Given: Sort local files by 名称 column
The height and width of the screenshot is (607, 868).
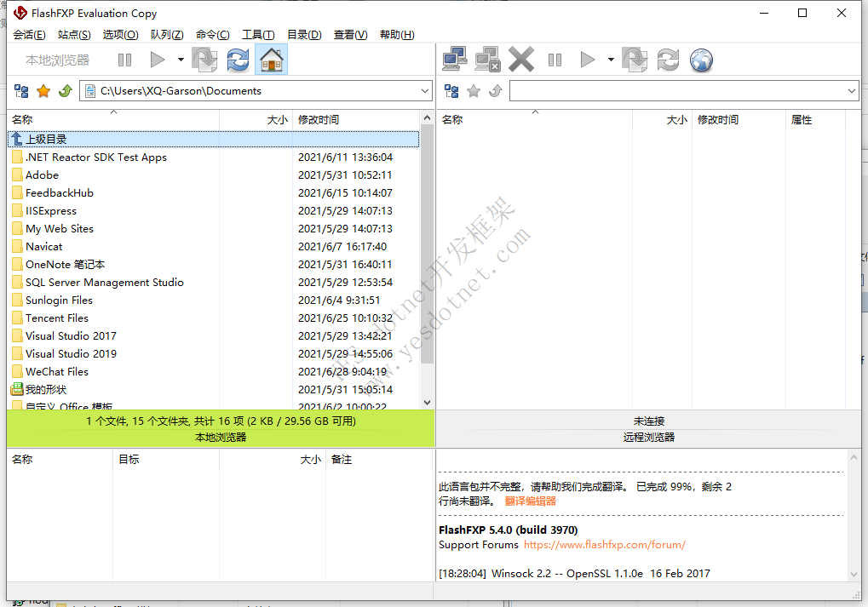Looking at the screenshot, I should coord(113,119).
